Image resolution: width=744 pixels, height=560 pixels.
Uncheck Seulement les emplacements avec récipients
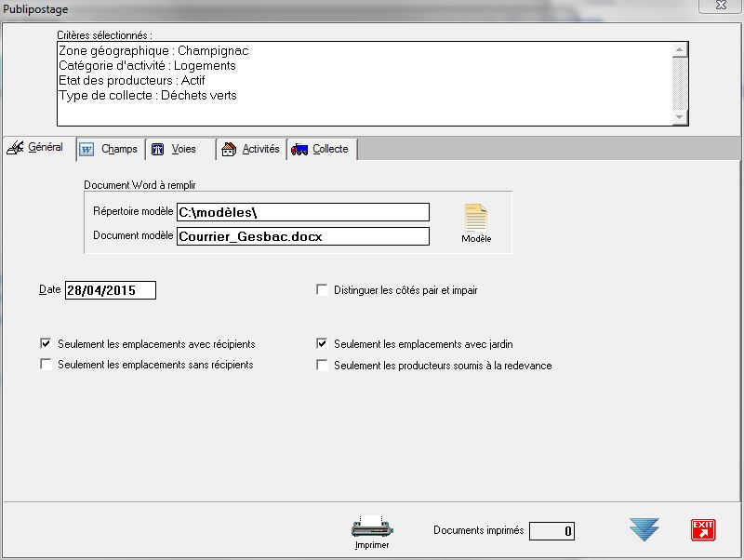click(46, 343)
